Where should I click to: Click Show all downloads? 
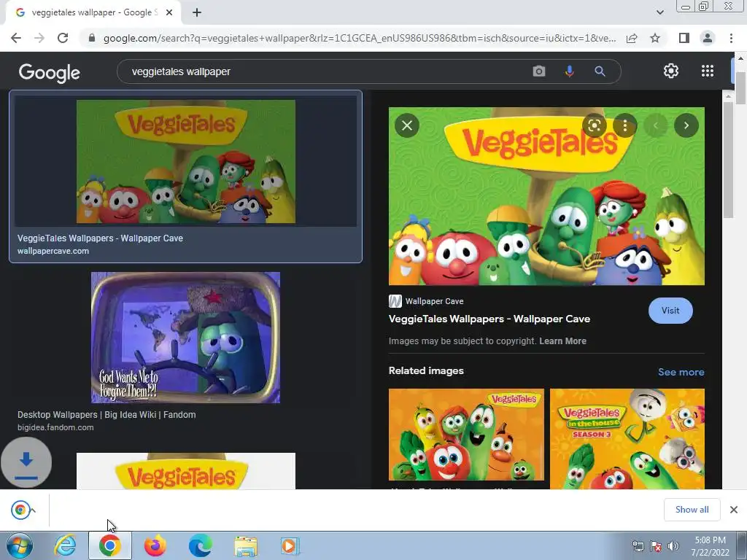692,510
